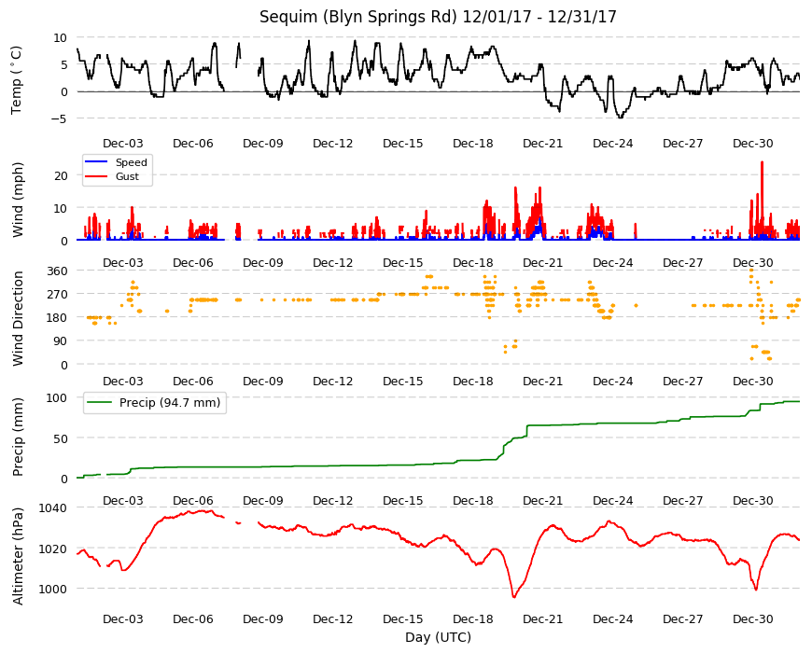Click the Altimeter (hPa) axis label
Viewport: 812px width, 653px height.
coord(18,556)
